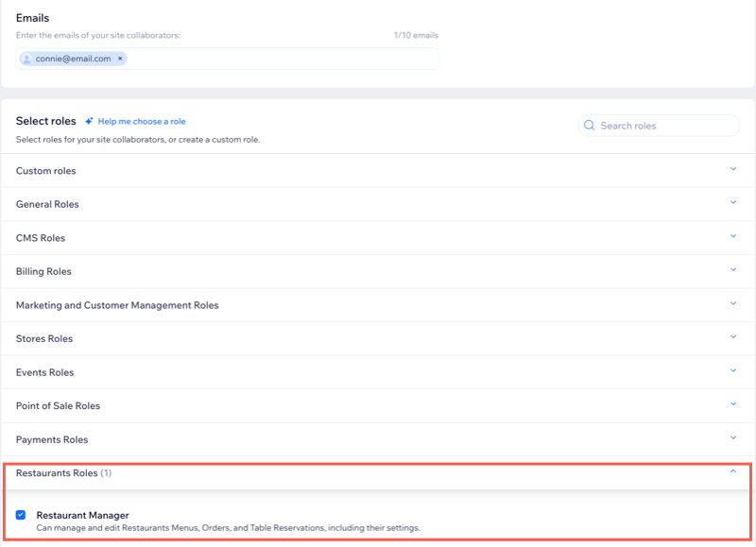Expand the Stores Roles section chevron
Screen dimensions: 756x547
[733, 337]
